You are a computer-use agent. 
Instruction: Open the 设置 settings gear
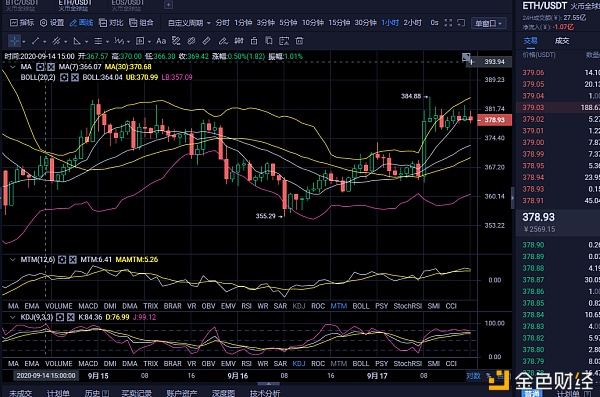(52, 23)
